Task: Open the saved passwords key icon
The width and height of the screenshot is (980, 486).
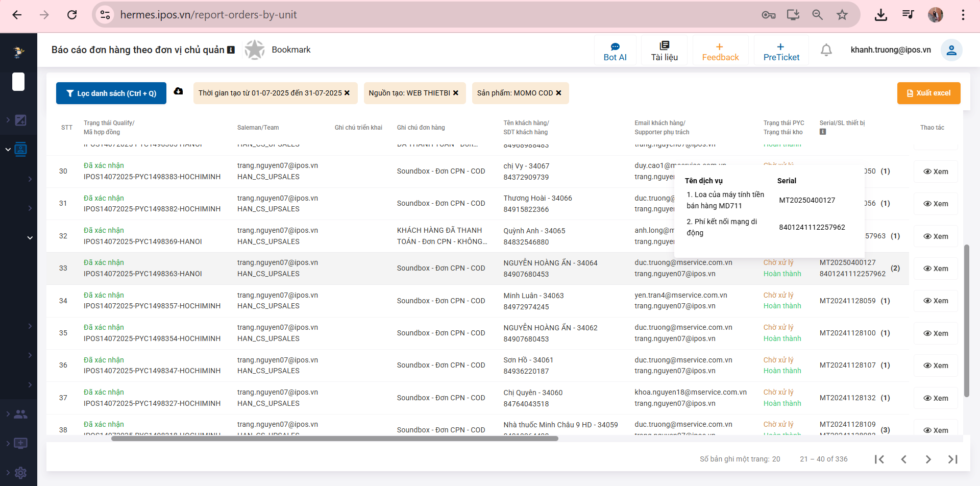Action: pos(769,15)
